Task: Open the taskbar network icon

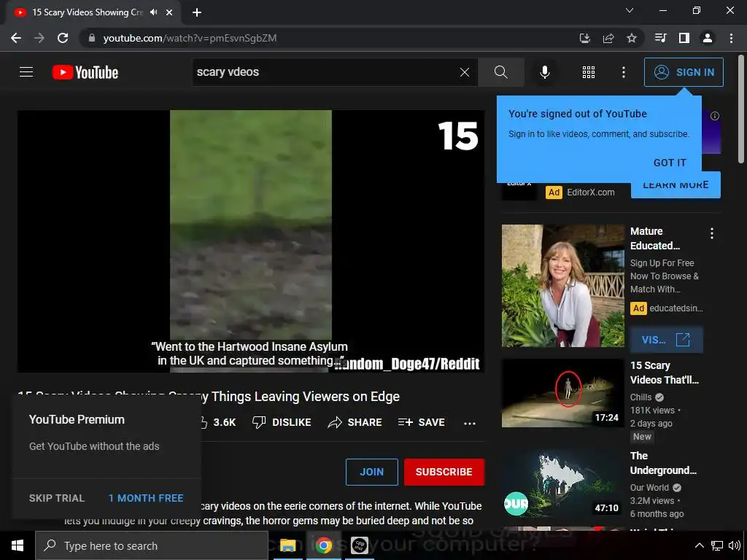Action: click(x=716, y=545)
